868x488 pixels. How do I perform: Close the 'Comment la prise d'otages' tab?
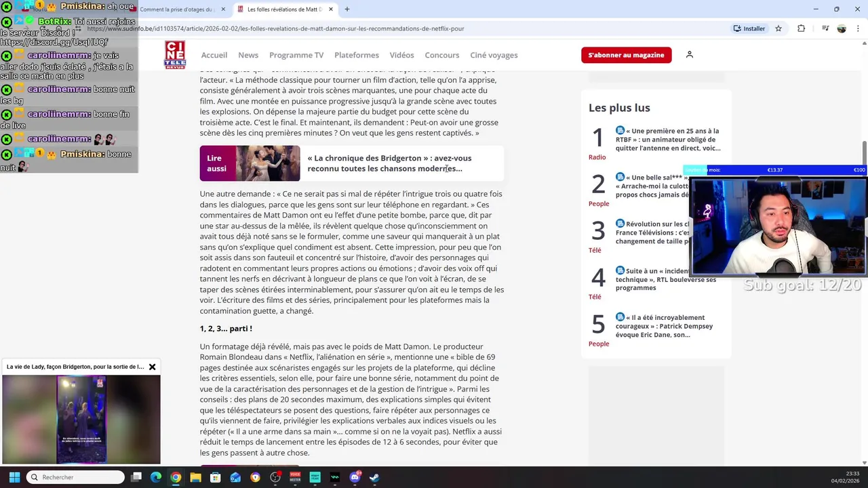point(223,9)
